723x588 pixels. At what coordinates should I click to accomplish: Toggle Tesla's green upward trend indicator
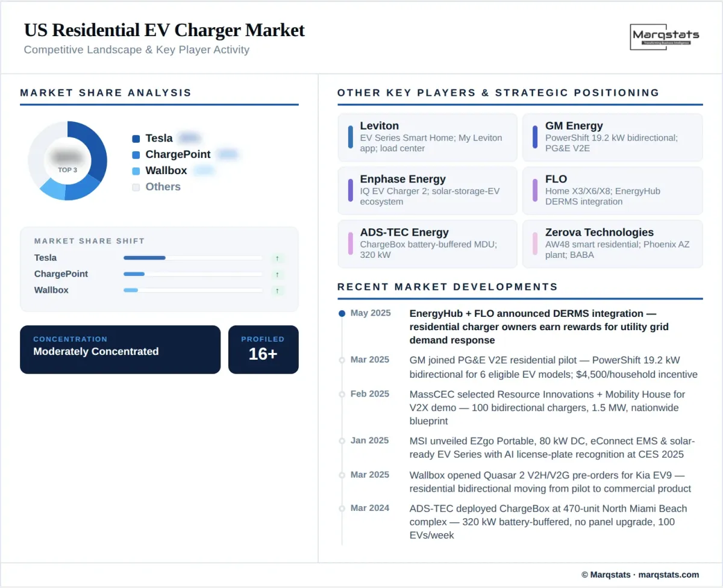(278, 257)
